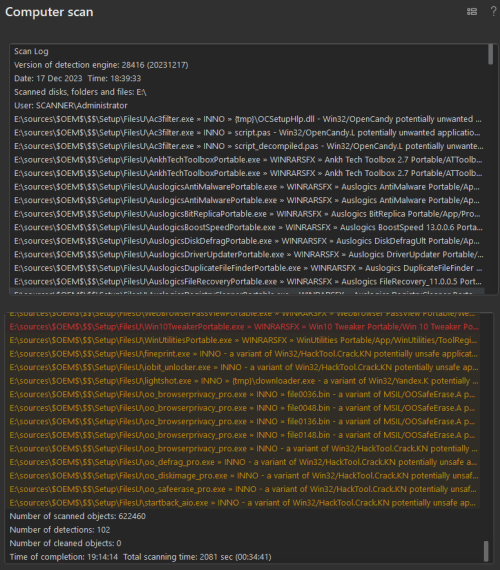Image resolution: width=500 pixels, height=570 pixels.
Task: Select the AuslogicsDiskDefragPortable.exe row
Action: (247, 241)
